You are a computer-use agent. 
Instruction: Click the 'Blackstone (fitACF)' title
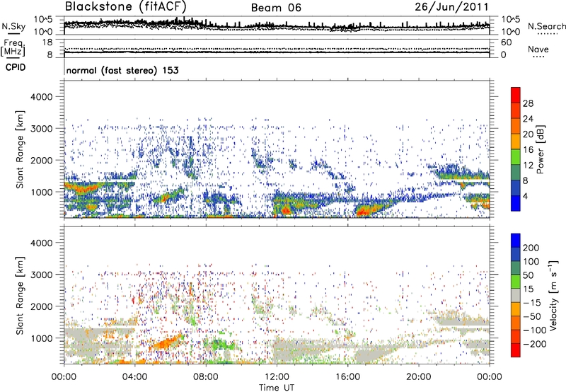tap(126, 6)
